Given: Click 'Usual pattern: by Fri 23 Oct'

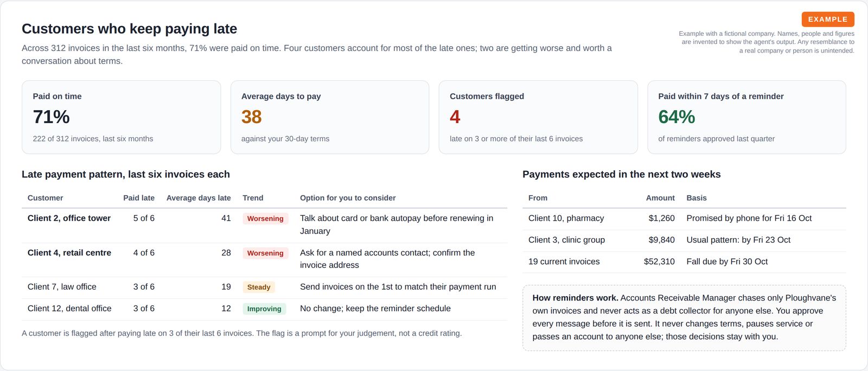Looking at the screenshot, I should [x=738, y=240].
